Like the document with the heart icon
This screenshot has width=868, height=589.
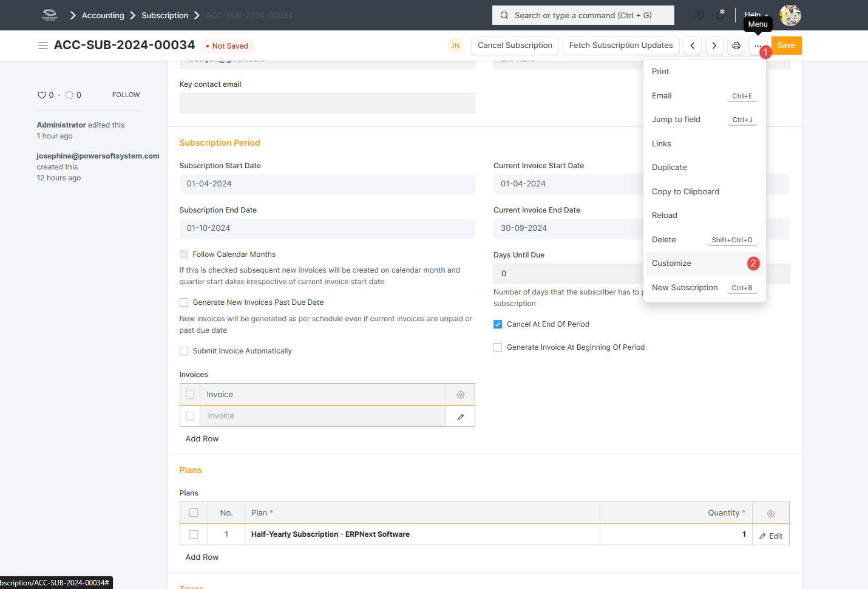tap(42, 95)
